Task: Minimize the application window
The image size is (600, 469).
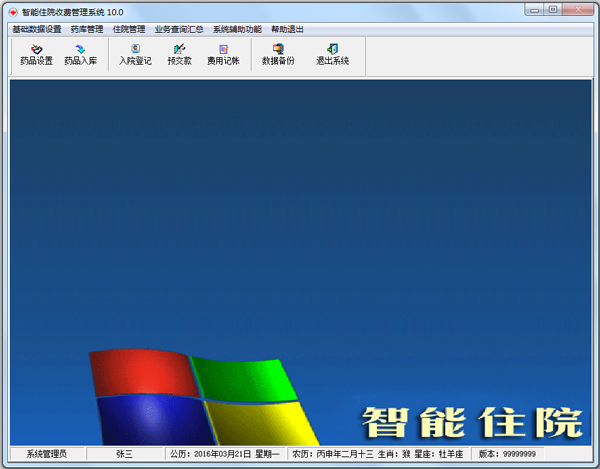Action: [535, 10]
